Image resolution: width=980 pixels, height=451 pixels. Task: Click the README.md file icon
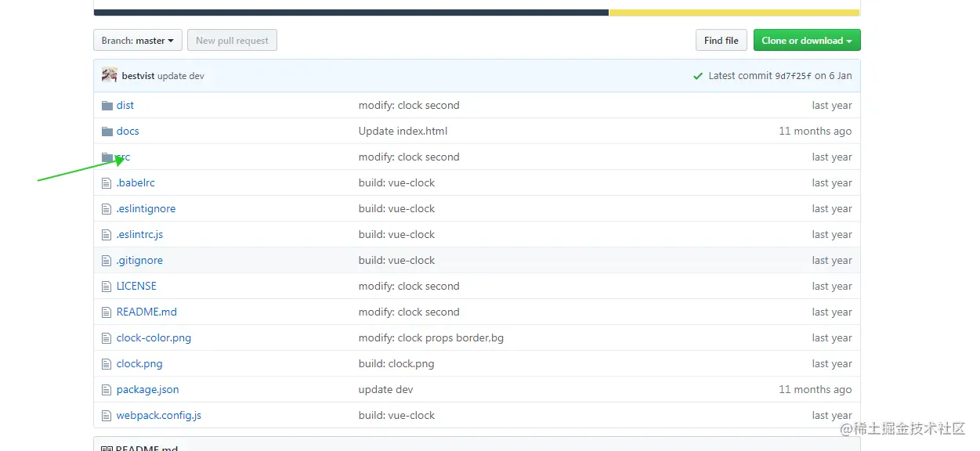click(x=107, y=312)
